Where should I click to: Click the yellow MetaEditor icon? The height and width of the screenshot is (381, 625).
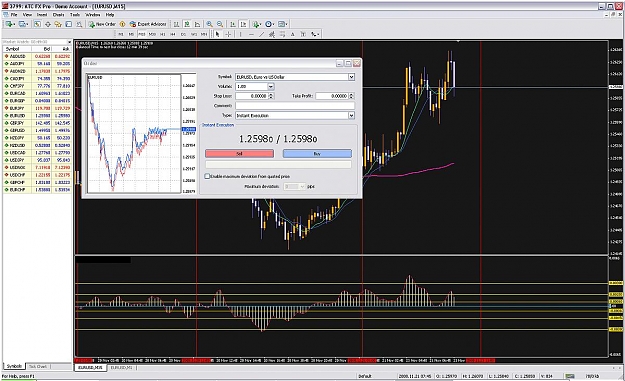[x=122, y=24]
